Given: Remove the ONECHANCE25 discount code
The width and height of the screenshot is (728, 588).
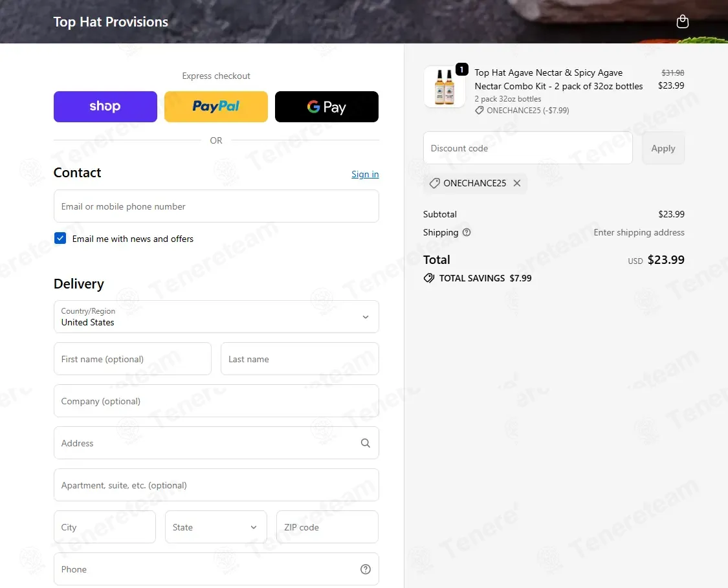Looking at the screenshot, I should click(517, 183).
